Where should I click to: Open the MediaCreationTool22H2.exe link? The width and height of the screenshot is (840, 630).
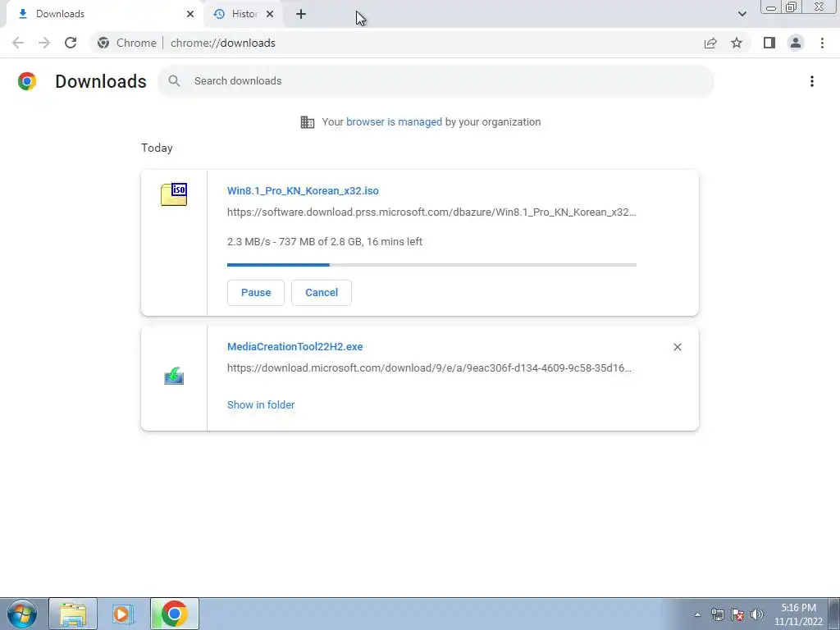(294, 347)
